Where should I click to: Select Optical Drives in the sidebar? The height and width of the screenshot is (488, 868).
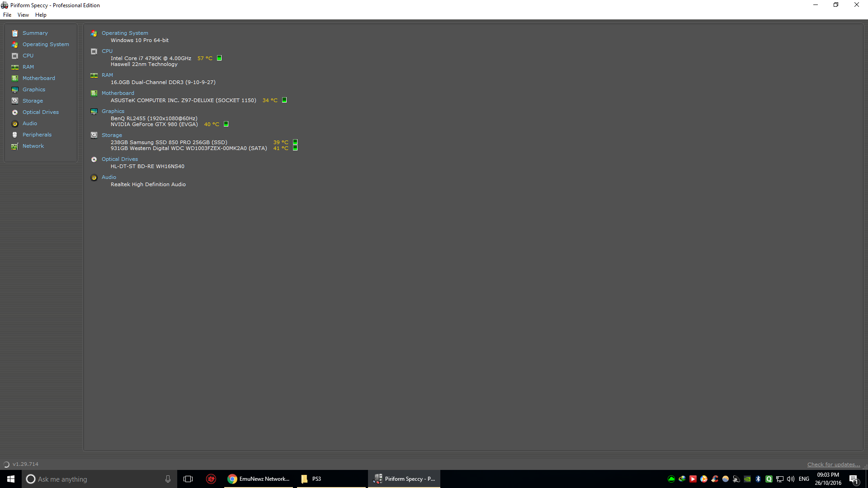(x=41, y=113)
